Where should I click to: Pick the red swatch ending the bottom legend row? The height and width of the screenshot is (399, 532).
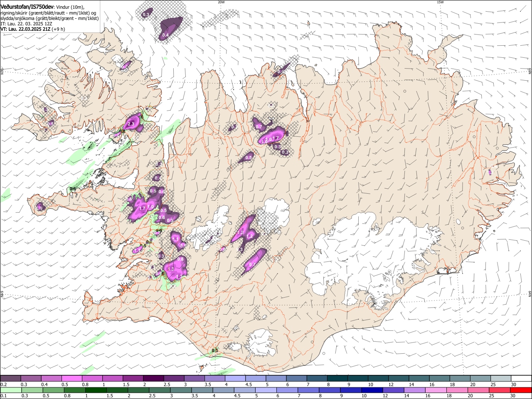(520, 390)
